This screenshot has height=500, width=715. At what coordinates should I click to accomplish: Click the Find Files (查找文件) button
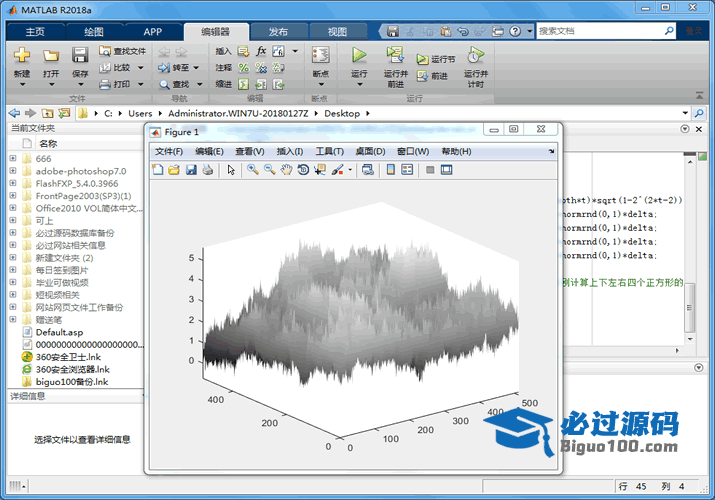123,51
